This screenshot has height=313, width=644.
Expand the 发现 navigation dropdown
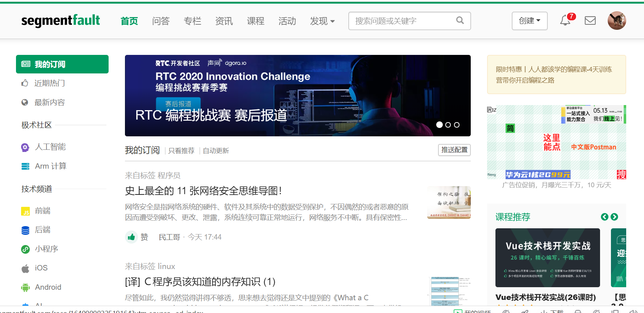(322, 21)
